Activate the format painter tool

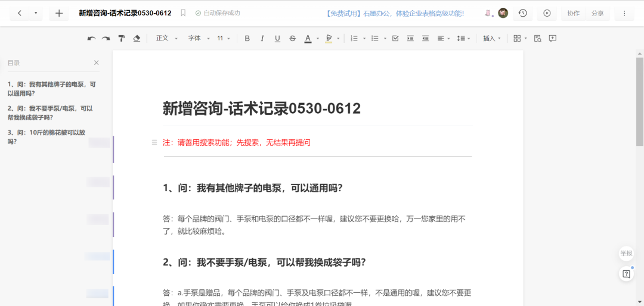pos(122,39)
